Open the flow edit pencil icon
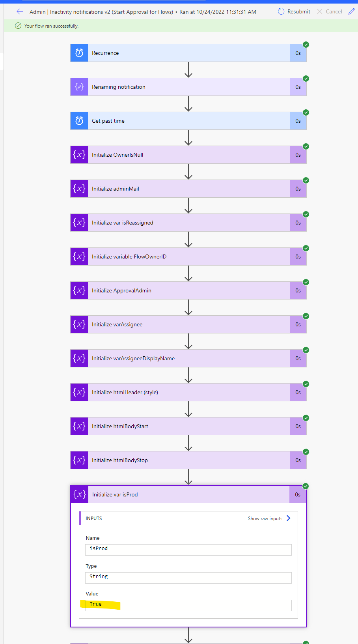 tap(351, 11)
